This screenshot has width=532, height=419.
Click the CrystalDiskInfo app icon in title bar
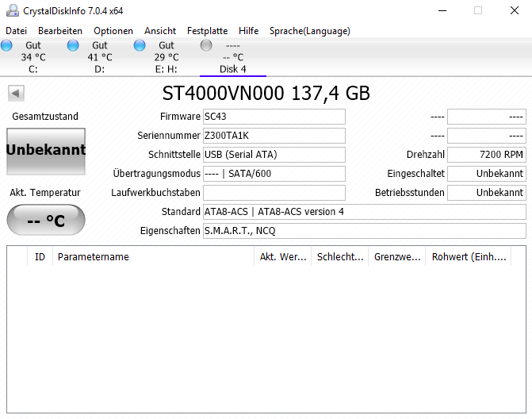click(x=13, y=10)
